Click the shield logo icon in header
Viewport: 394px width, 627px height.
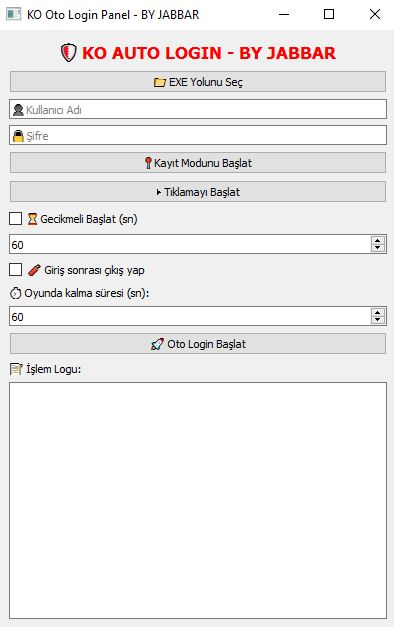pos(68,53)
